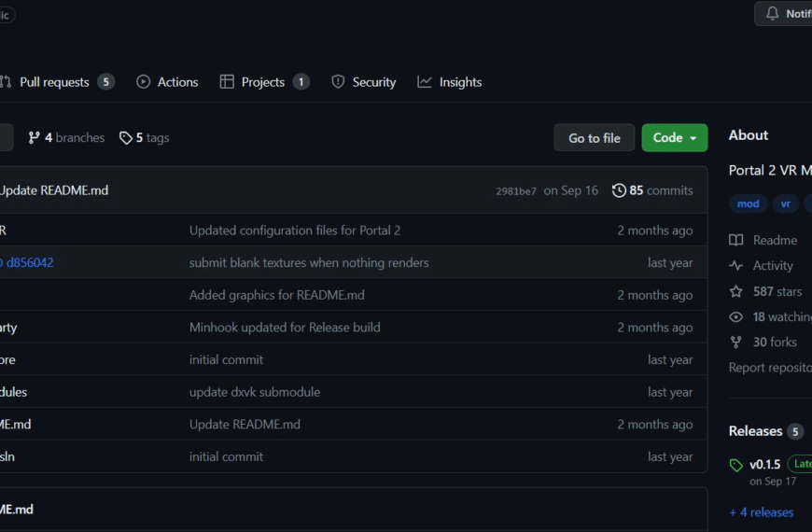Click the eye icon for 18 watching

pyautogui.click(x=735, y=317)
